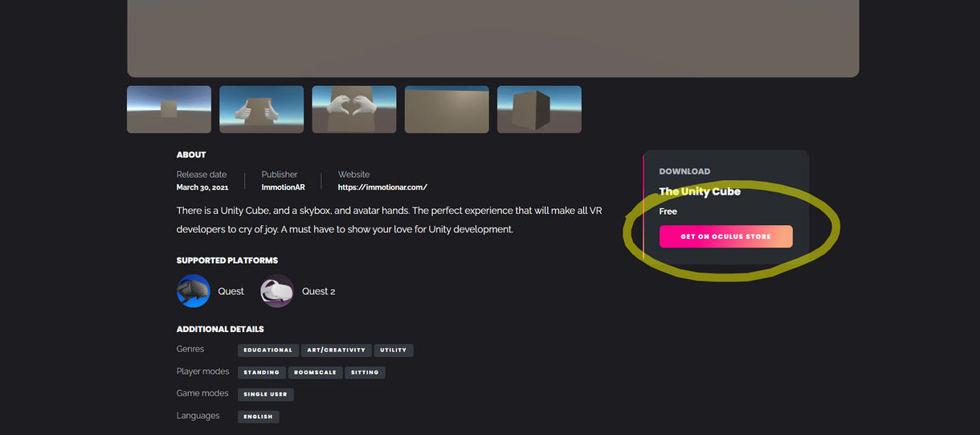Image resolution: width=980 pixels, height=435 pixels.
Task: Select the Single User game mode tag
Action: tap(266, 394)
